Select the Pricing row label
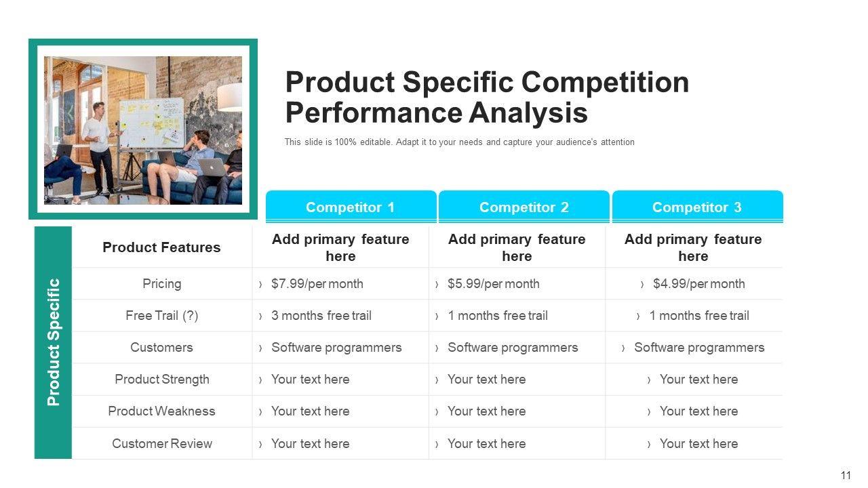868x488 pixels. click(x=161, y=284)
